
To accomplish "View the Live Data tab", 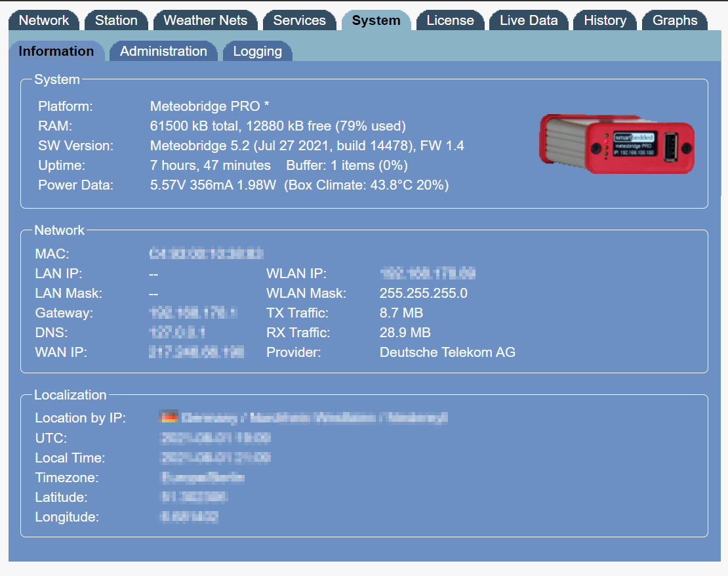I will [x=529, y=20].
